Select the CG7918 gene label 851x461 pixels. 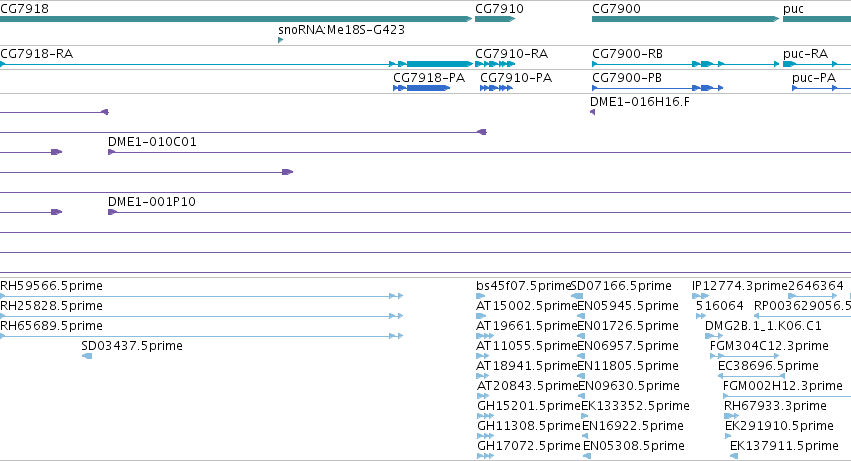24,9
